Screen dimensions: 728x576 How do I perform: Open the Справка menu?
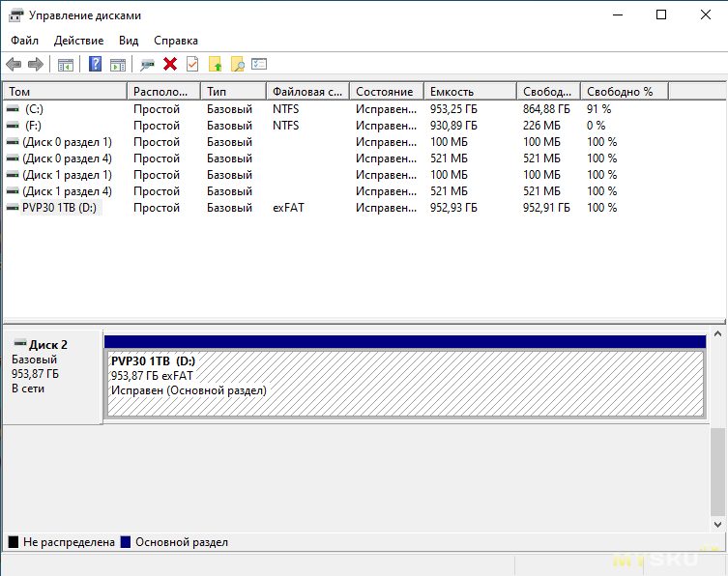pos(176,41)
